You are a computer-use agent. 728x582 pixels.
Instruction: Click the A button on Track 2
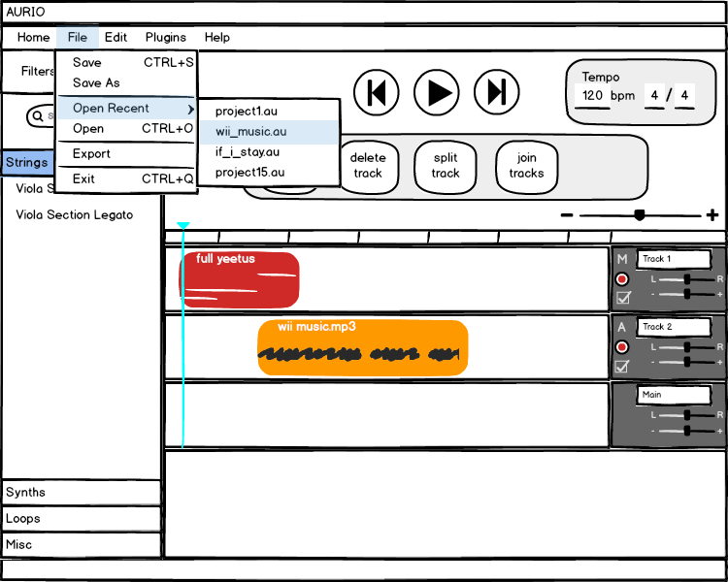[621, 327]
